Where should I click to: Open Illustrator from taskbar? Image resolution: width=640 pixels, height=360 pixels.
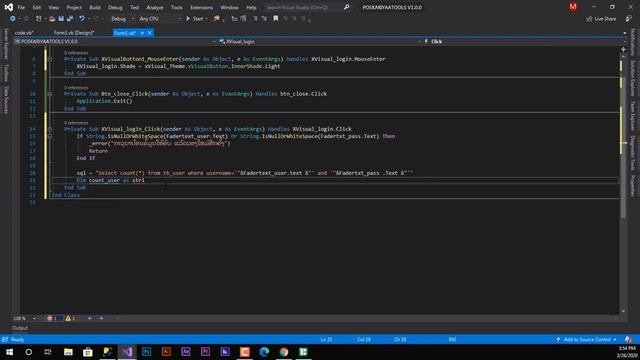tap(166, 352)
